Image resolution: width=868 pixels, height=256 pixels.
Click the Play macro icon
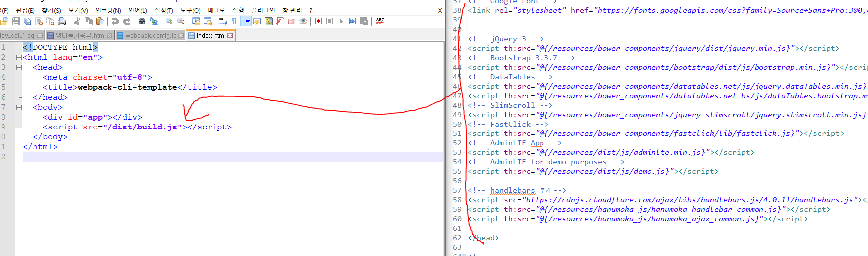[x=341, y=21]
